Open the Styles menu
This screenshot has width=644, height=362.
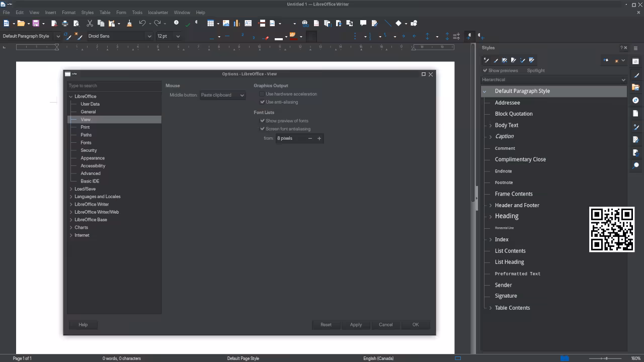[88, 13]
